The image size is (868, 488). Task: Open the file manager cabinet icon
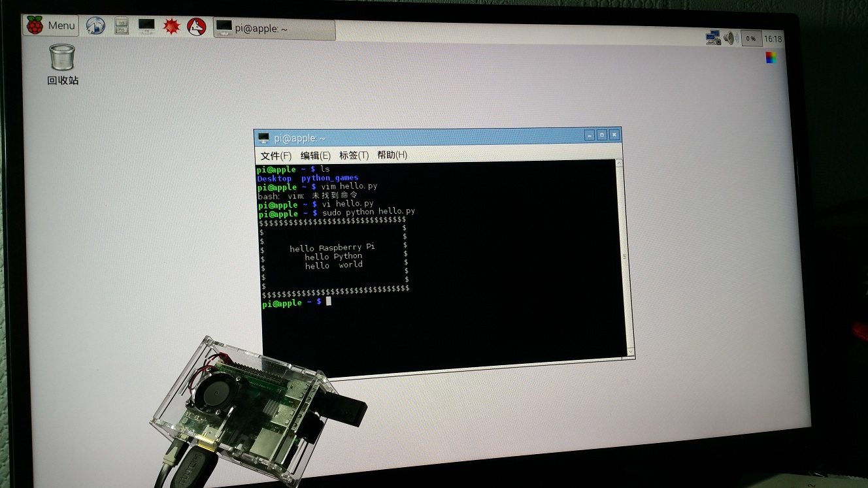122,25
